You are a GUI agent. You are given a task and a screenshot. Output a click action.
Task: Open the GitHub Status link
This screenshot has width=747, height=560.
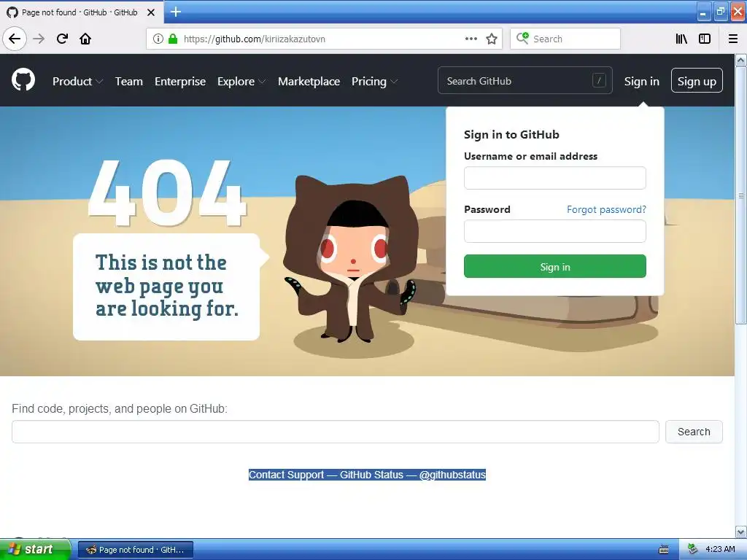[x=371, y=475]
